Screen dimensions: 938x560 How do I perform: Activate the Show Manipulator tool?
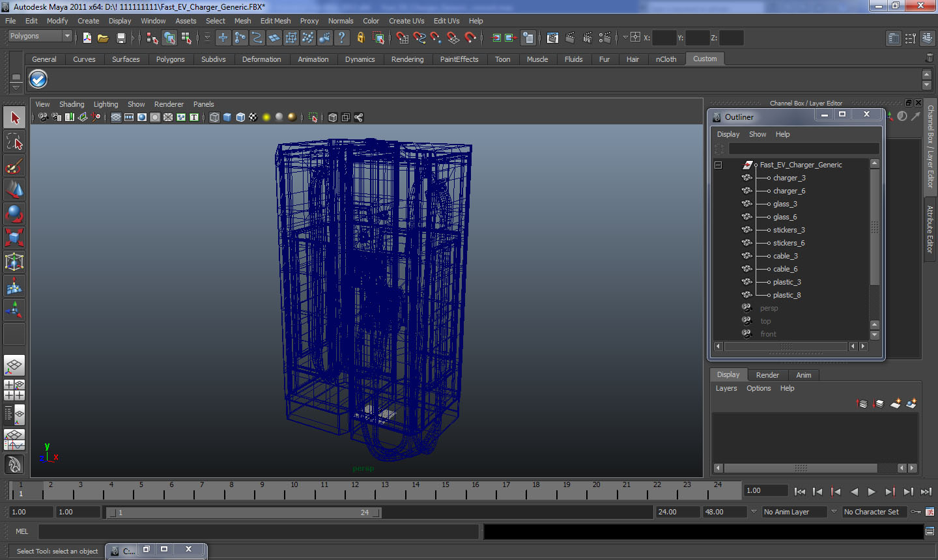coord(14,310)
